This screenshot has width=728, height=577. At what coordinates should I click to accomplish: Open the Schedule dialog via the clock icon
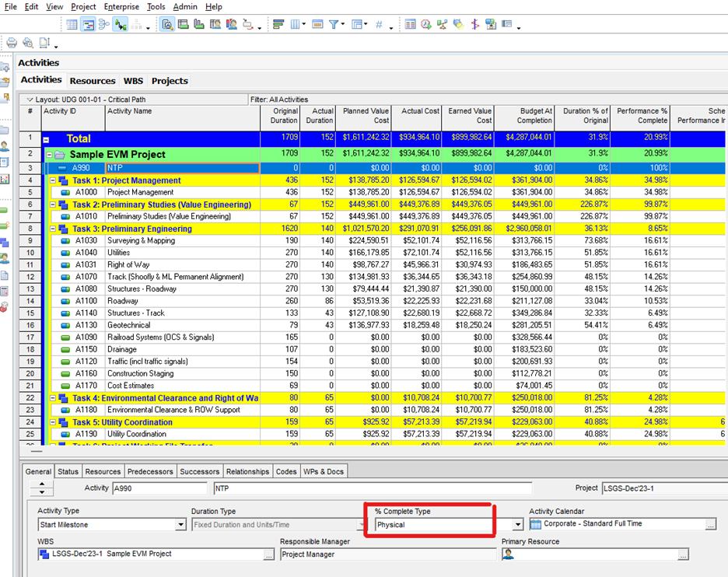pos(425,24)
